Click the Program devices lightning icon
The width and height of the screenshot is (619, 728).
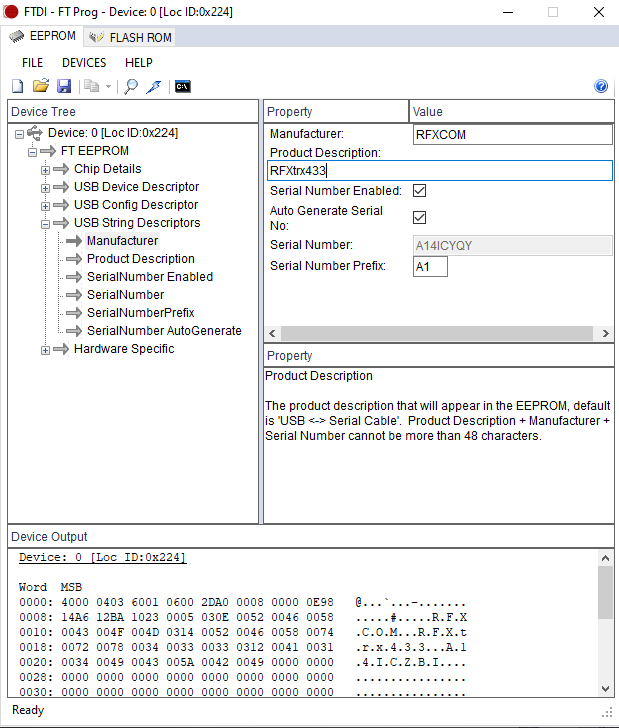pyautogui.click(x=154, y=86)
